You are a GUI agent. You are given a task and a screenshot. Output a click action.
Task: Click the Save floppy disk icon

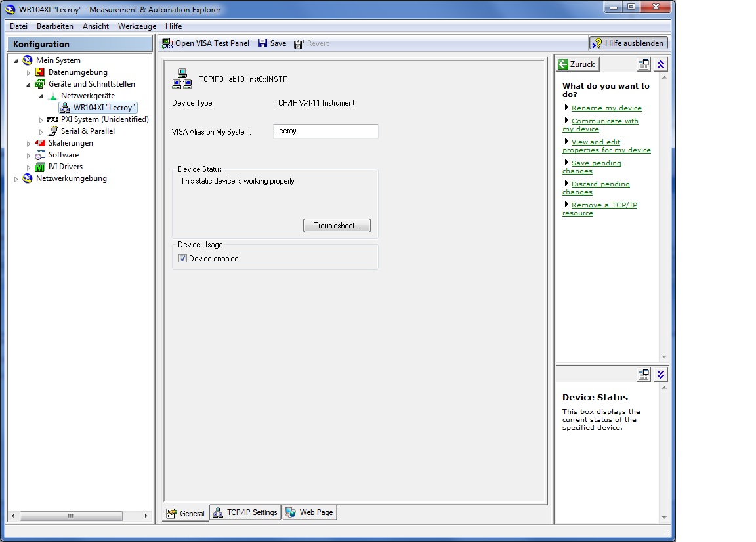click(x=262, y=43)
